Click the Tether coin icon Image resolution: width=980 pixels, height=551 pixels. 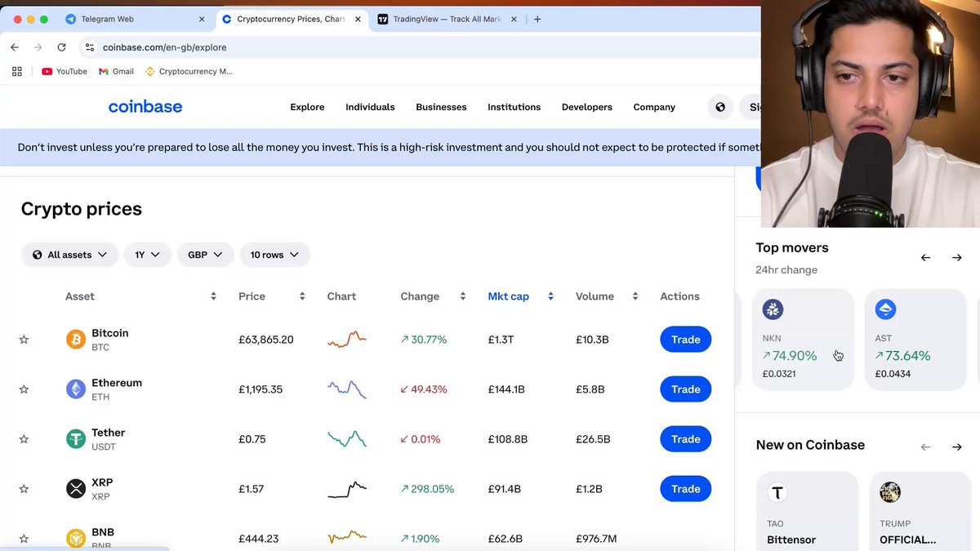[75, 439]
